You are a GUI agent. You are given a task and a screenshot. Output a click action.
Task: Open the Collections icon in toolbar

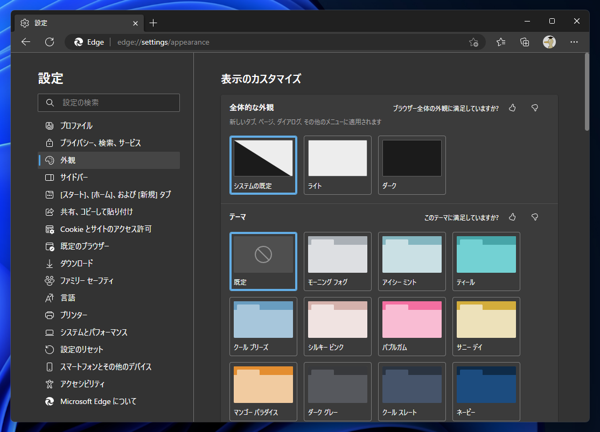[x=525, y=42]
